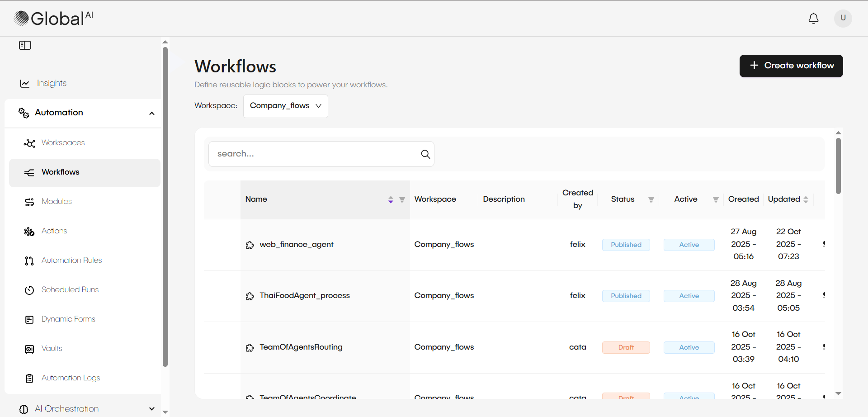Open the Actions panel
This screenshot has height=417, width=868.
pos(54,231)
